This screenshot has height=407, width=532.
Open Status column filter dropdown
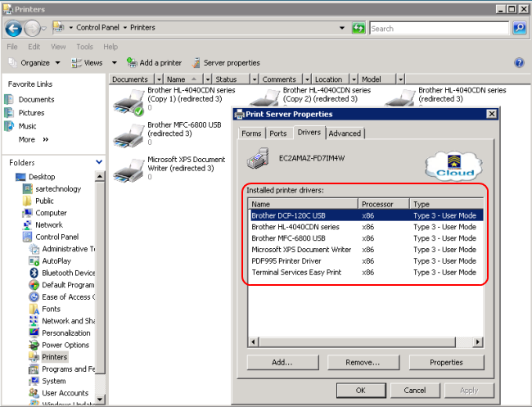tap(255, 79)
